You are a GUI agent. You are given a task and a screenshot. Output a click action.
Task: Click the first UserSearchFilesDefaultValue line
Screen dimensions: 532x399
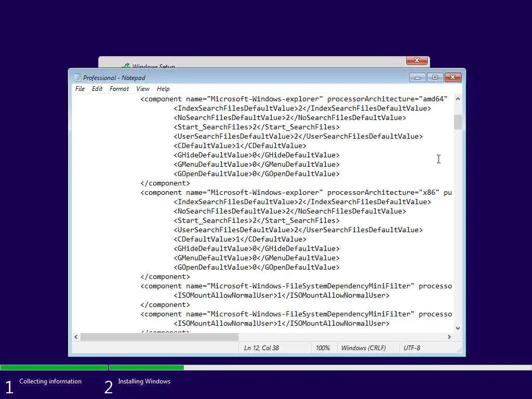pyautogui.click(x=298, y=137)
